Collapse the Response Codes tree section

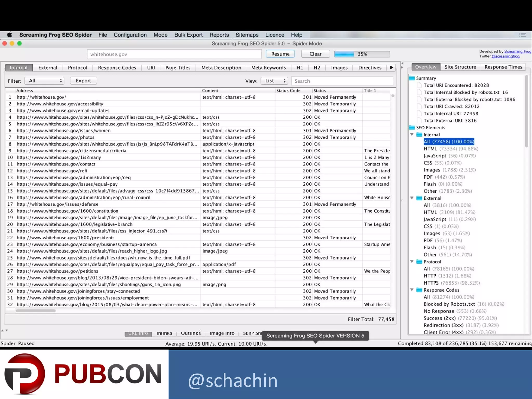point(412,290)
